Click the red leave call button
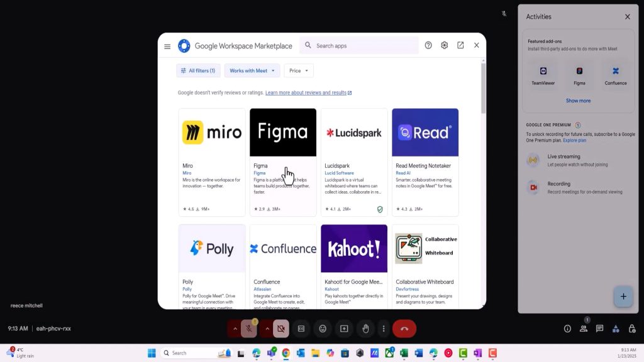 (404, 329)
